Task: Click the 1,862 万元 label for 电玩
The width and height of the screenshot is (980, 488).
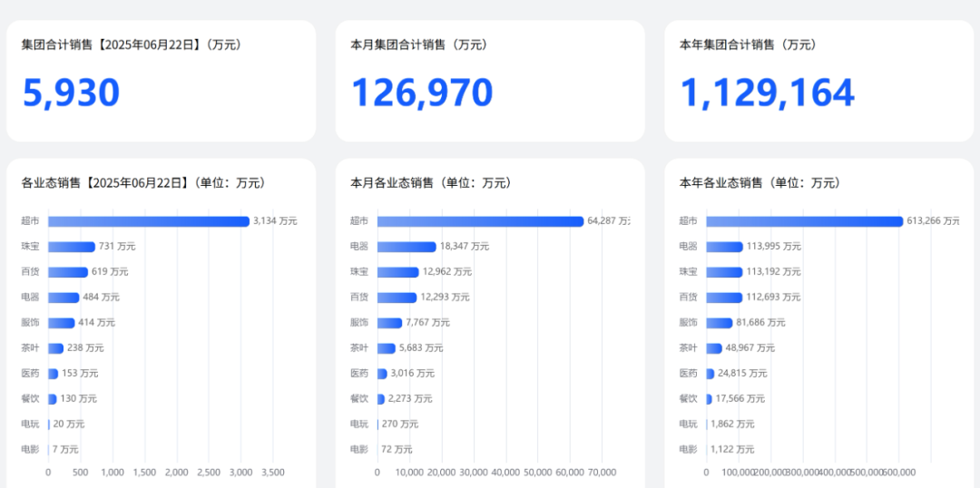Action: [732, 425]
